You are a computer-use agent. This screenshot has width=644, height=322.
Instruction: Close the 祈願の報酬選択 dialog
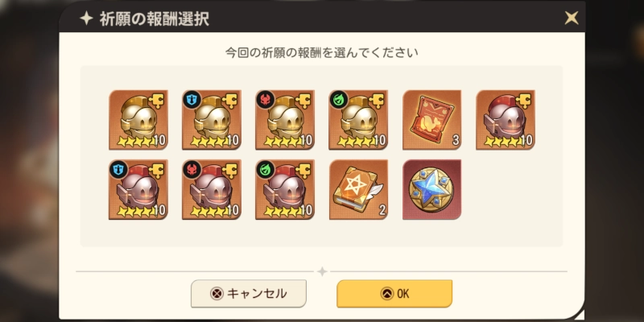pyautogui.click(x=572, y=18)
